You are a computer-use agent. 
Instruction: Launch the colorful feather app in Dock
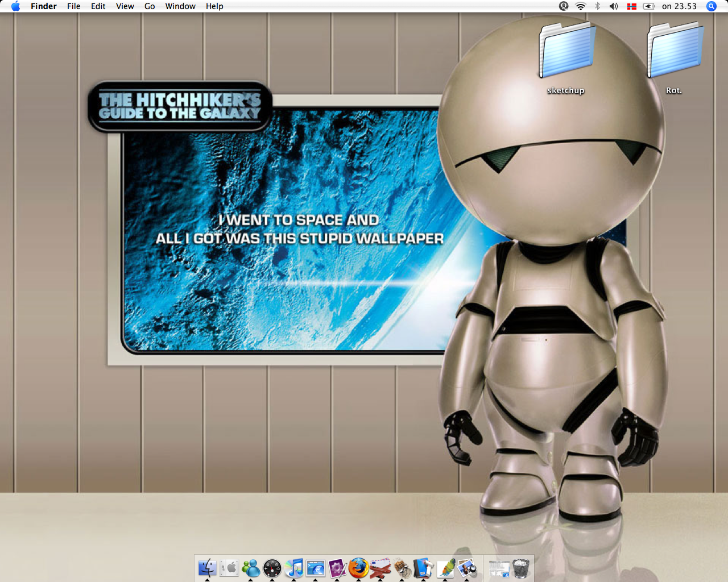pyautogui.click(x=445, y=568)
